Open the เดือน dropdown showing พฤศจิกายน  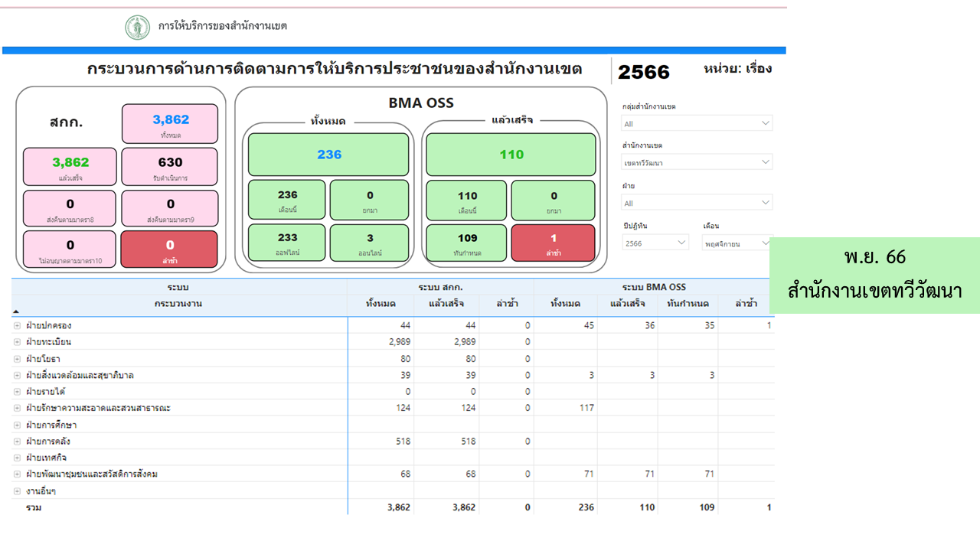pos(738,243)
